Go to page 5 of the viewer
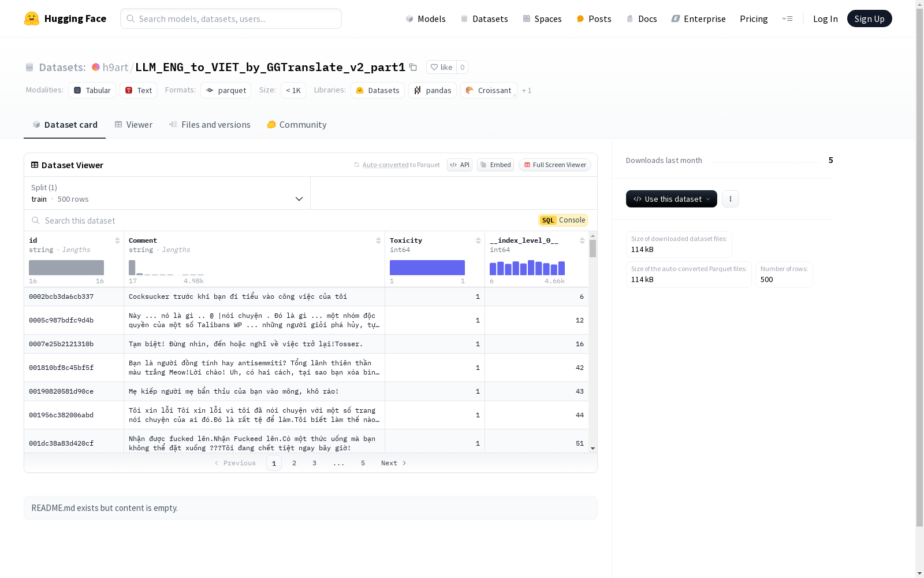Screen dimensions: 924x578 363,463
